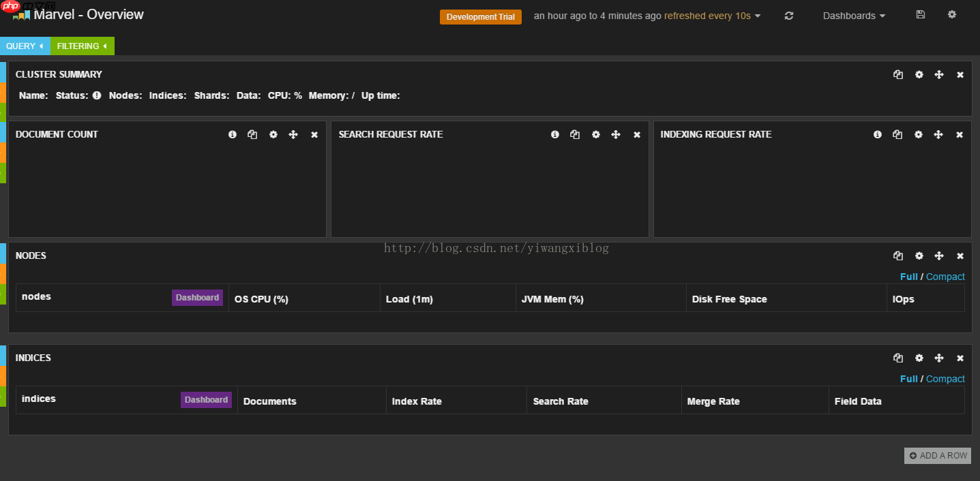Open the Dashboards dropdown menu
980x481 pixels.
pos(854,16)
